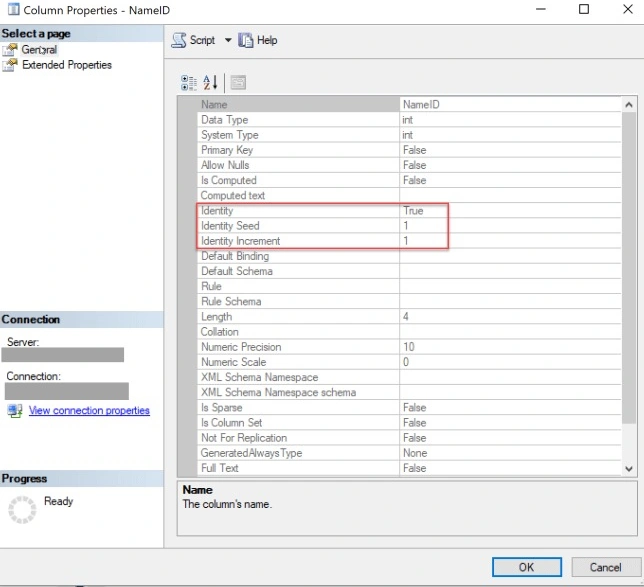
Task: Click the Numeric Precision value 10
Action: (x=409, y=347)
